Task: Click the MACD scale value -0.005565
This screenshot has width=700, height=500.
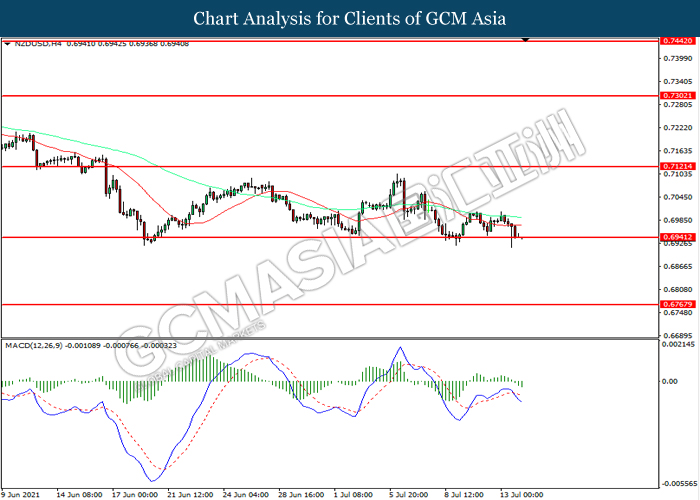Action: click(x=679, y=484)
